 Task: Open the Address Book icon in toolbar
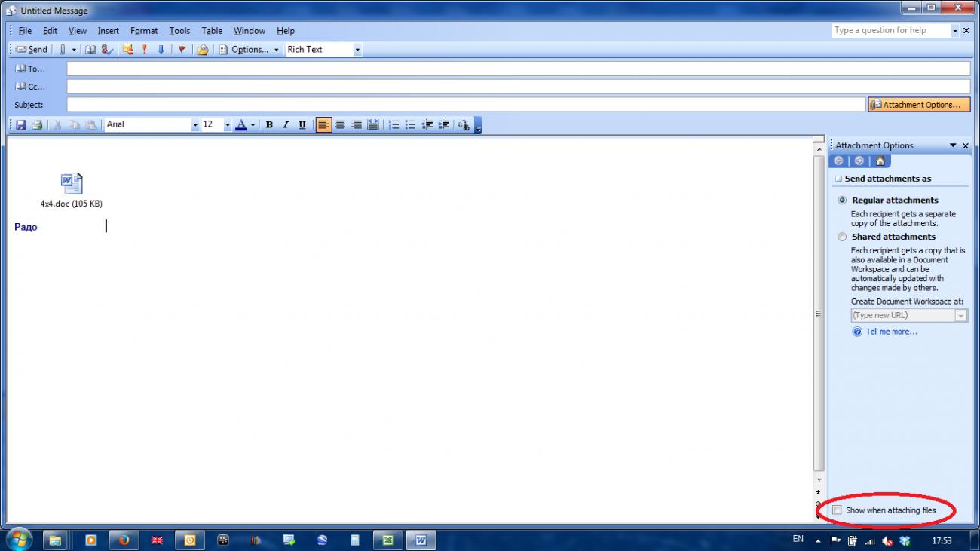90,50
